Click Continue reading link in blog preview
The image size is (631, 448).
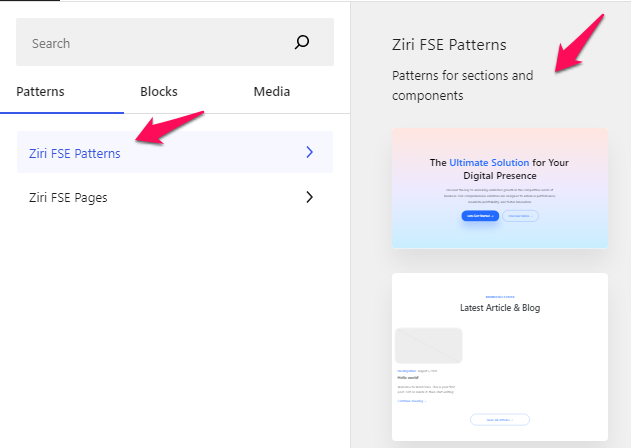pyautogui.click(x=412, y=401)
